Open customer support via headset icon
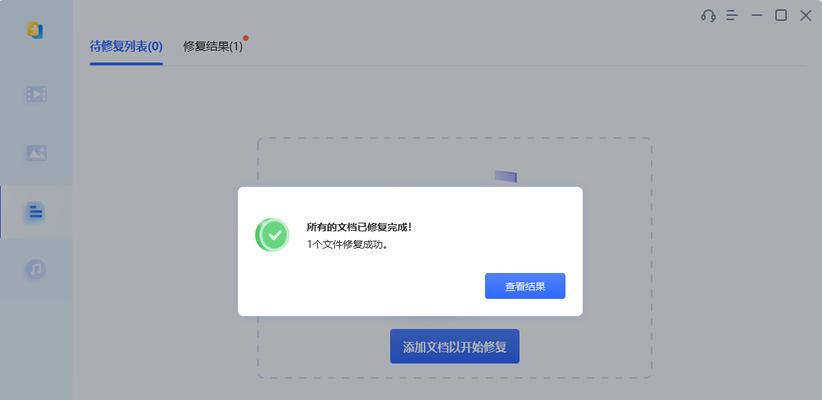 (x=708, y=16)
